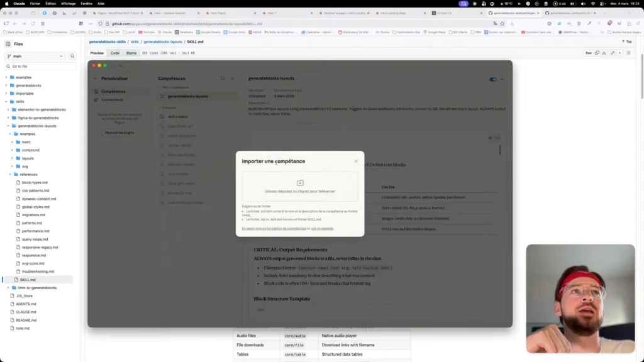Close the 'Importer une compétence' dialog
The width and height of the screenshot is (644, 362).
[356, 161]
